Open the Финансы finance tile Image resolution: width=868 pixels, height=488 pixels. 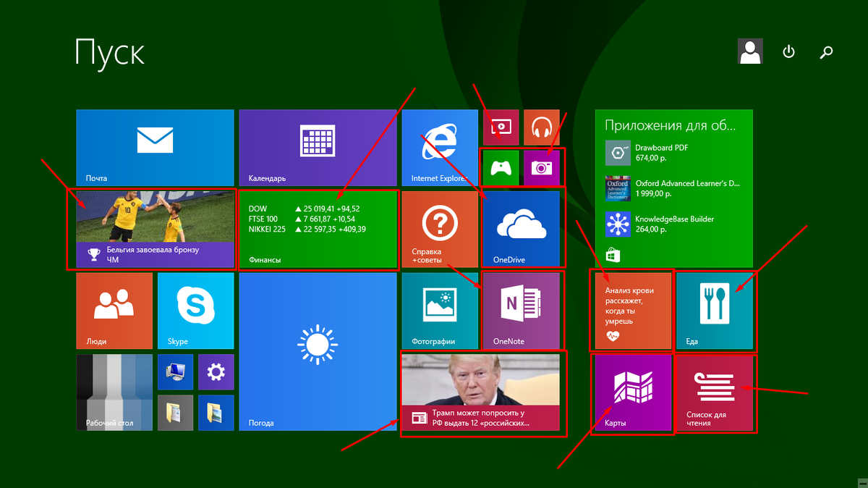tap(318, 229)
